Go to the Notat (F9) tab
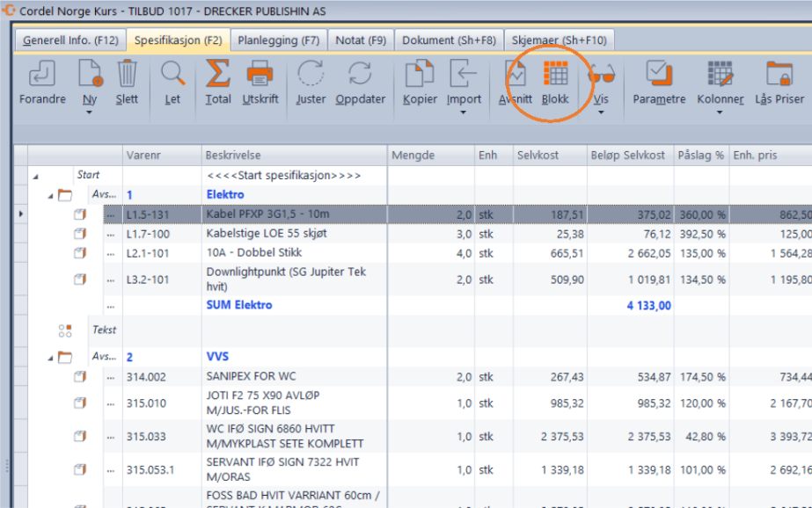The height and width of the screenshot is (508, 812). tap(361, 40)
